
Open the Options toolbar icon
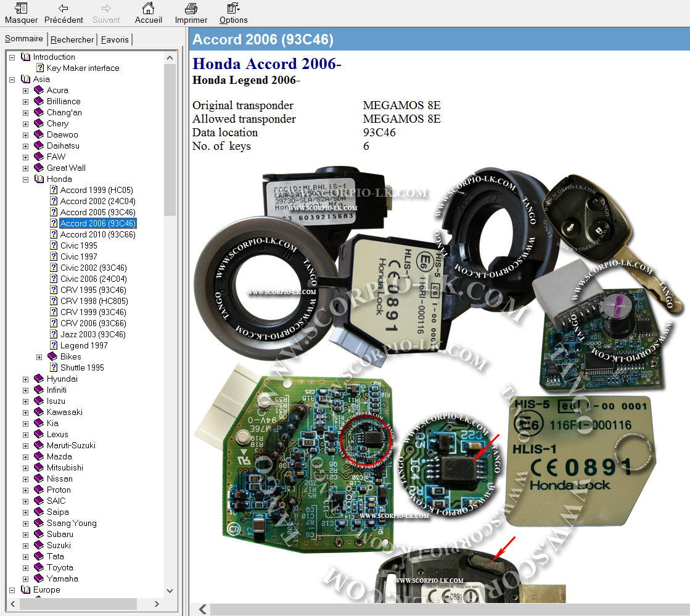(233, 9)
